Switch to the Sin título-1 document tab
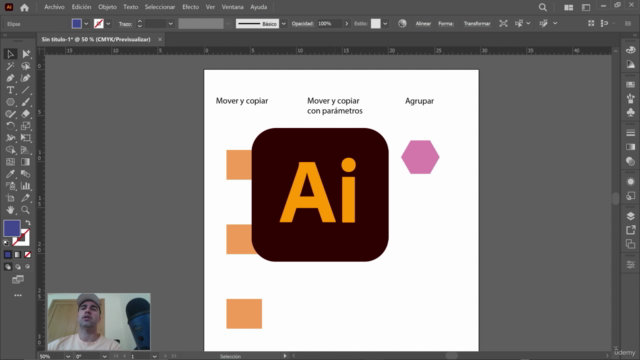This screenshot has width=640, height=360. 96,39
